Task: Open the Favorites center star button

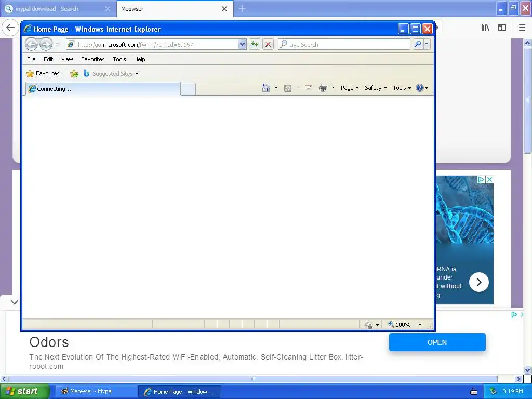Action: (x=43, y=73)
